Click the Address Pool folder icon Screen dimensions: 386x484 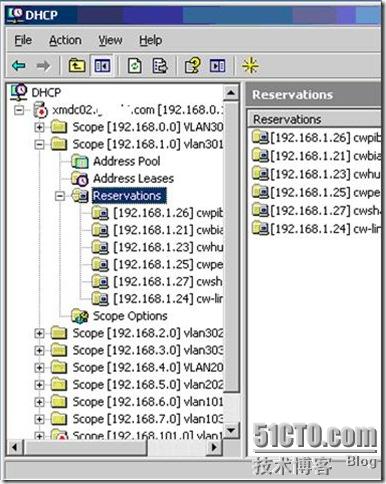point(80,162)
